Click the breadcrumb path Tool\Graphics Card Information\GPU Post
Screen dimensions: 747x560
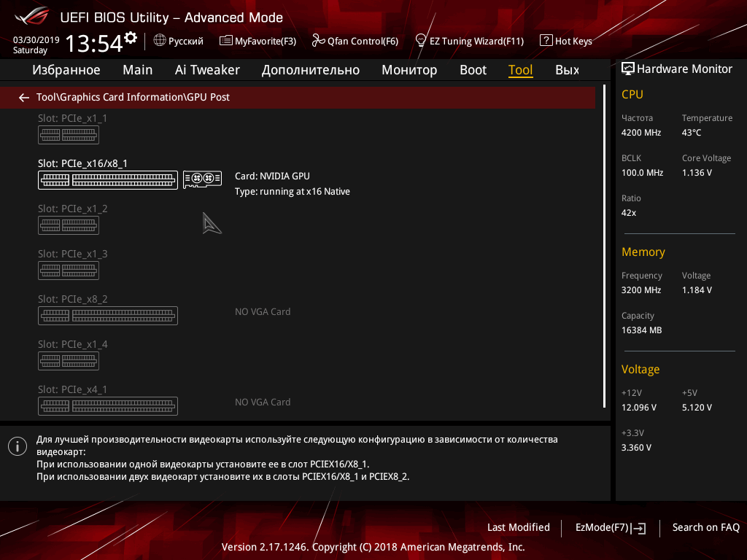tap(133, 97)
